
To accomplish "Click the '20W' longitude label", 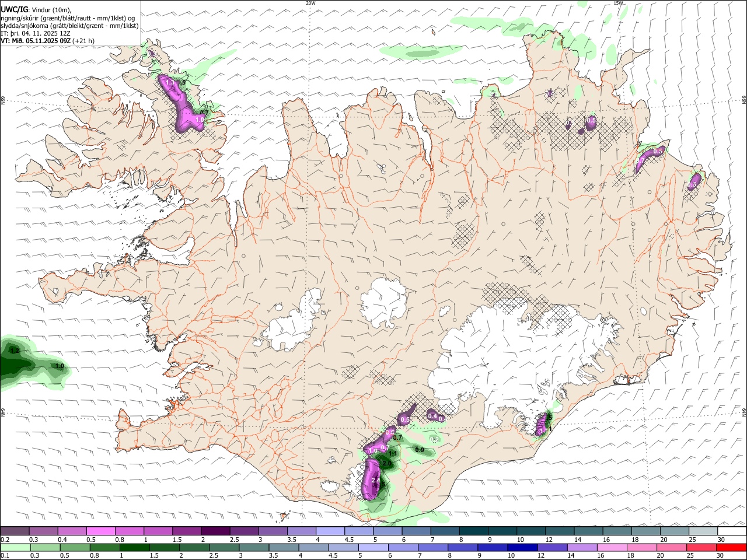I will [311, 3].
